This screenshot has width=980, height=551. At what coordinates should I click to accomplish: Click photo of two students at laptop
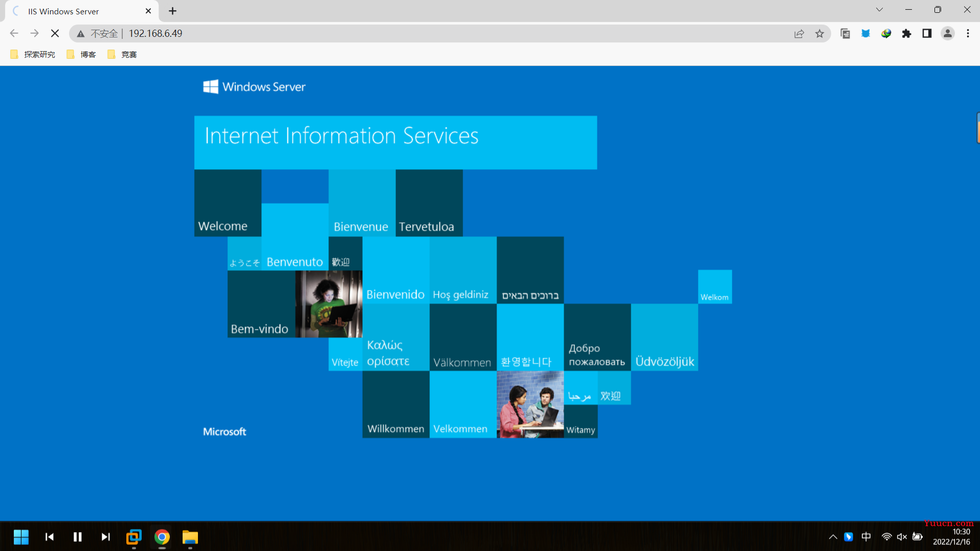(x=530, y=404)
